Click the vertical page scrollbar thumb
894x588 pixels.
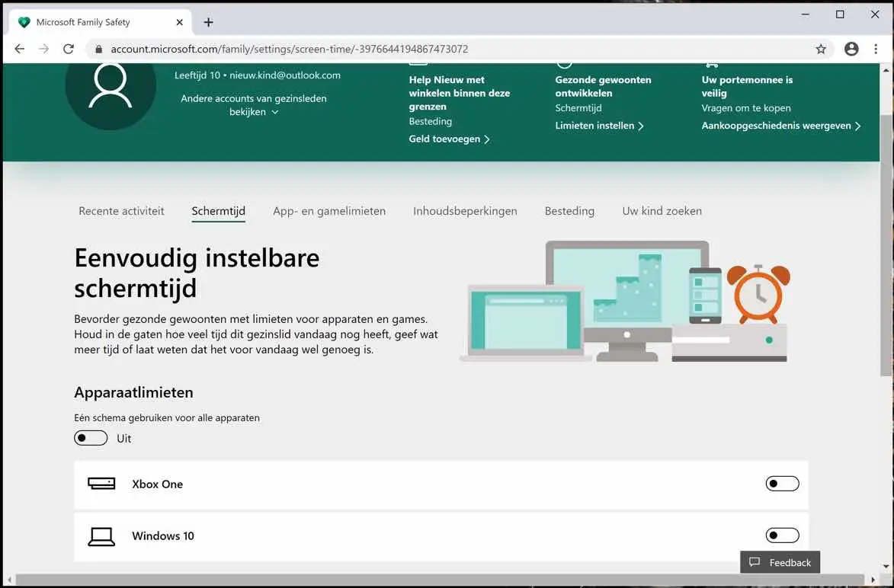(886, 245)
